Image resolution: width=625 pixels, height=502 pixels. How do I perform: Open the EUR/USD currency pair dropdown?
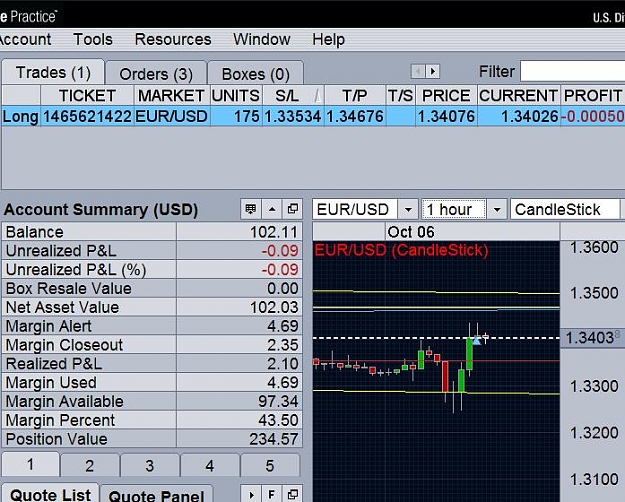(408, 209)
